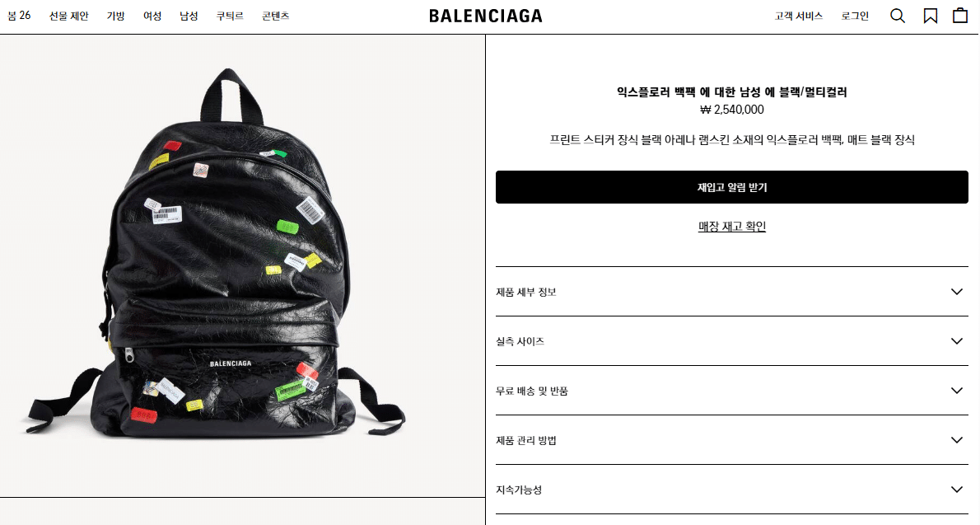Screen dimensions: 980x525
Task: Open the 선물 제안 menu
Action: pos(68,16)
